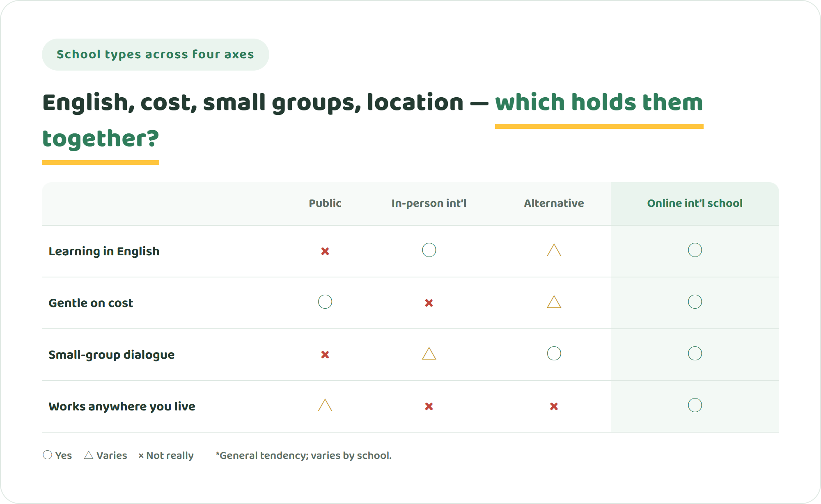Click the 'Public' column header
Screen dimensions: 821x504
[x=325, y=203]
